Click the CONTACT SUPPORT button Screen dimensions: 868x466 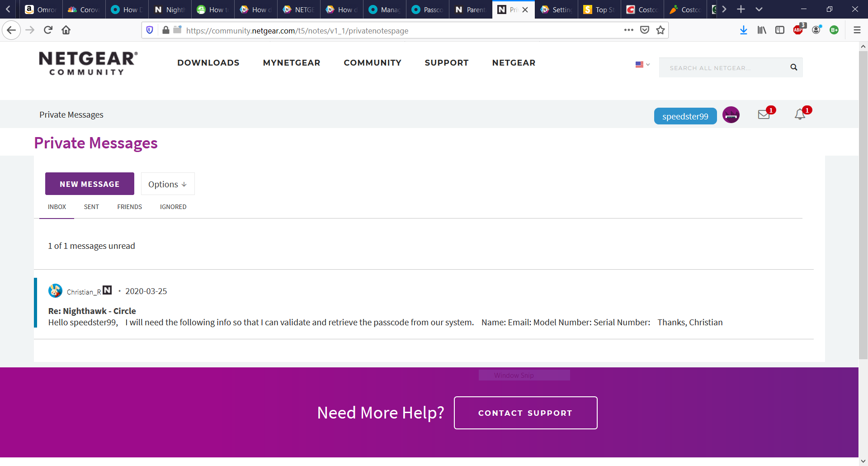point(526,413)
